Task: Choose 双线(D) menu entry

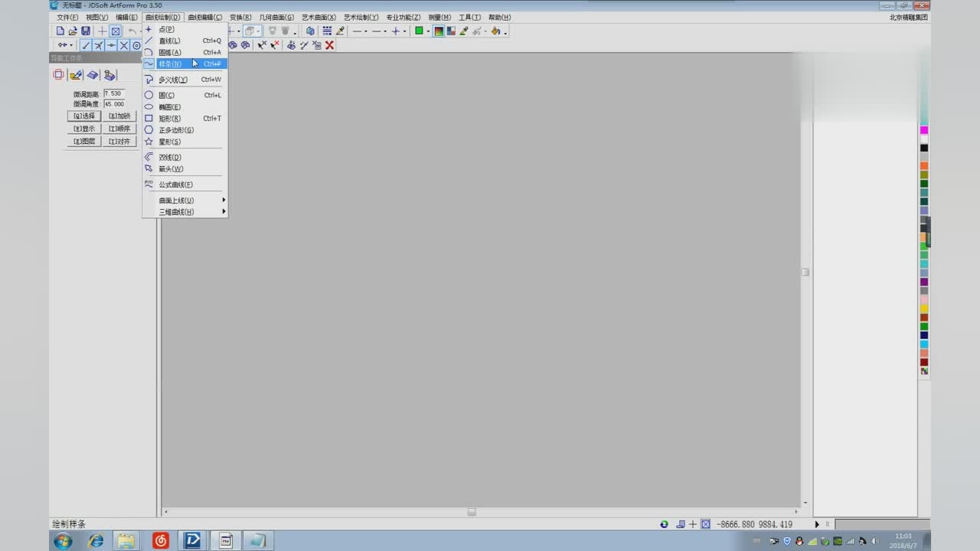Action: tap(185, 157)
